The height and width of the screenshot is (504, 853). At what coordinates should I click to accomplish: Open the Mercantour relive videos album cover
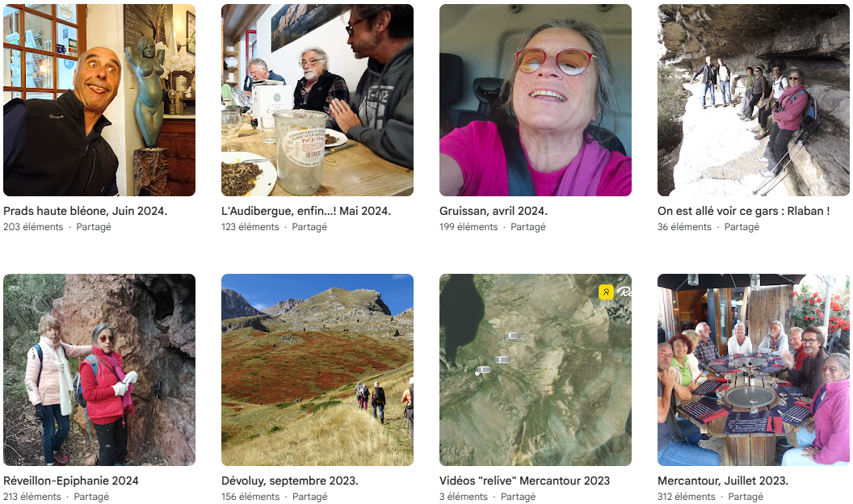click(536, 370)
